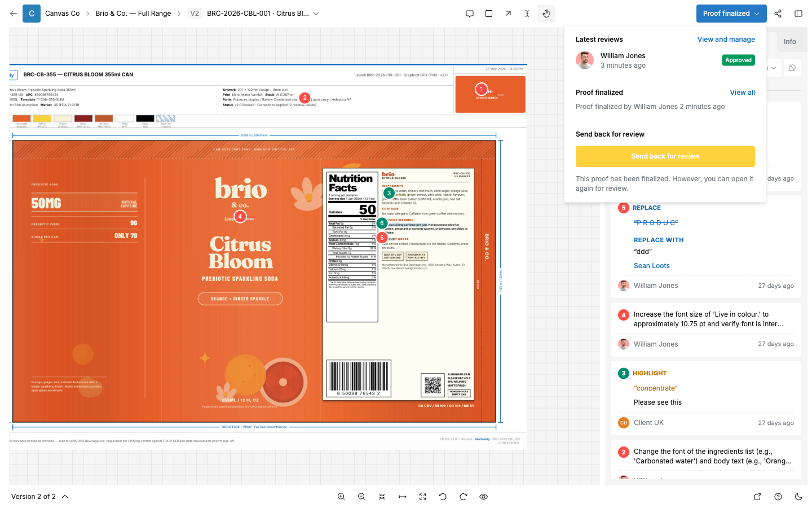
Task: Open Brio & Co. — Full Range breadcrumb
Action: click(133, 14)
